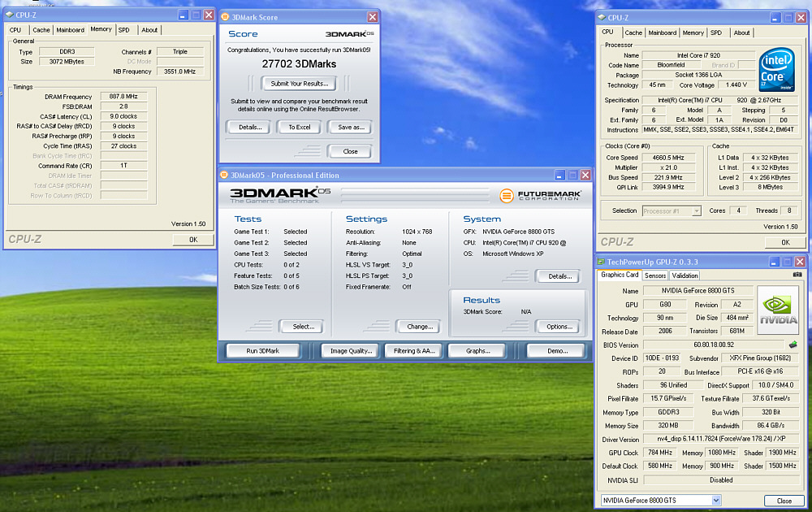812x512 pixels.
Task: Open Filtering & AA tool
Action: tap(414, 351)
